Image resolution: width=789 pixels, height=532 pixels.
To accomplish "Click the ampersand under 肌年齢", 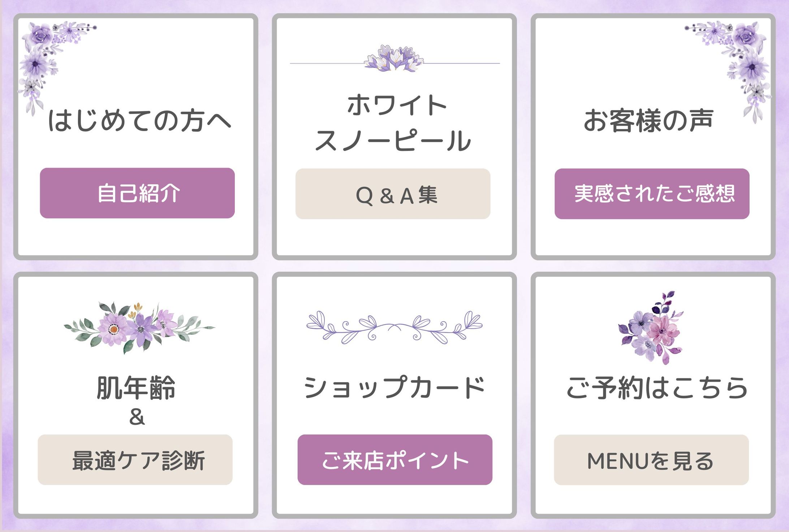I will point(137,417).
